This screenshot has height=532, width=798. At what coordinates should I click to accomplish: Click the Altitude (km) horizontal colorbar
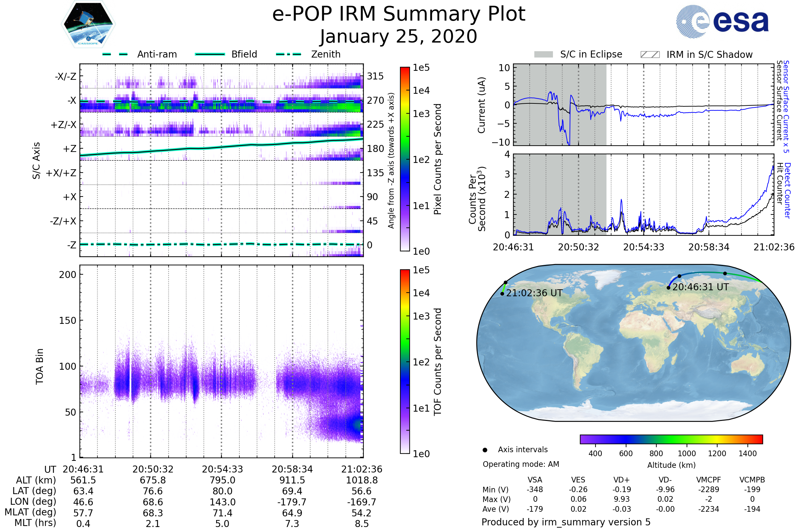pyautogui.click(x=671, y=439)
